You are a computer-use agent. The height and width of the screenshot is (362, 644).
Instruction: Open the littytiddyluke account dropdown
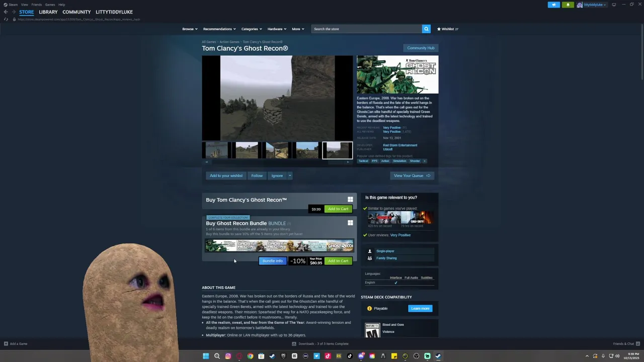click(592, 5)
